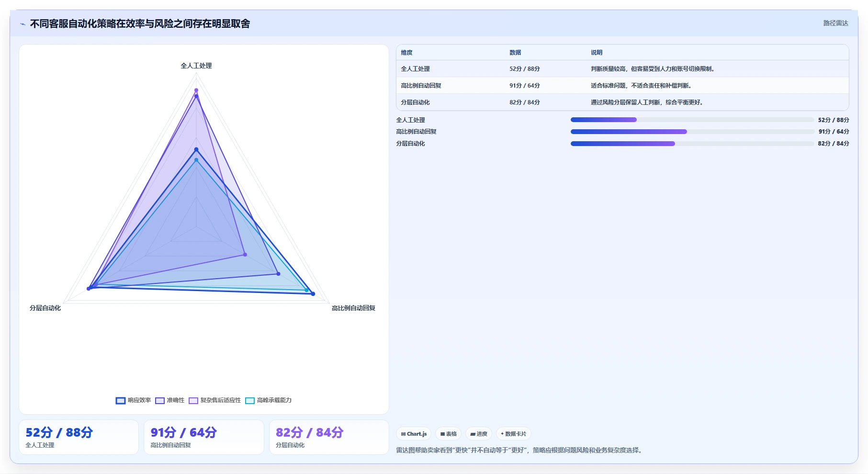The width and height of the screenshot is (868, 474).
Task: Click the 路径雷达 label in header
Action: point(835,23)
